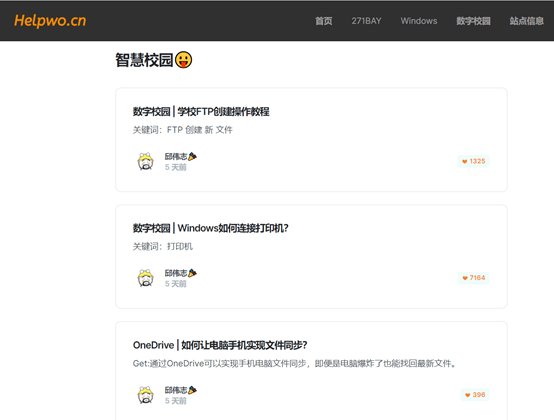The height and width of the screenshot is (420, 554).
Task: Click the tongue-out emoji beside 智慧校园
Action: tap(184, 60)
